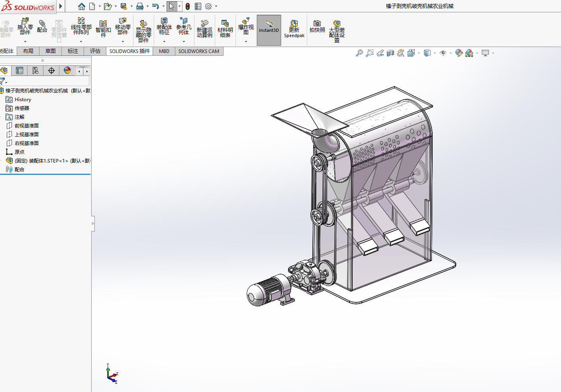Activate the Select cursor tool

pyautogui.click(x=172, y=6)
